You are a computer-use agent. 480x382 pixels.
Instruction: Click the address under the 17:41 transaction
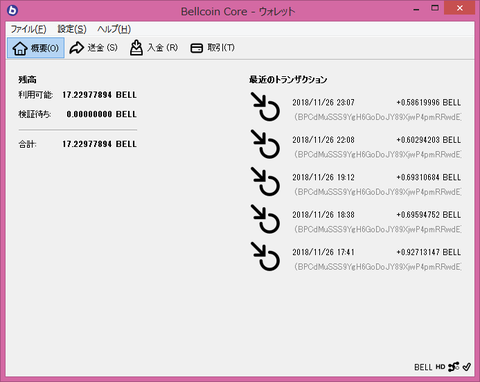click(378, 267)
